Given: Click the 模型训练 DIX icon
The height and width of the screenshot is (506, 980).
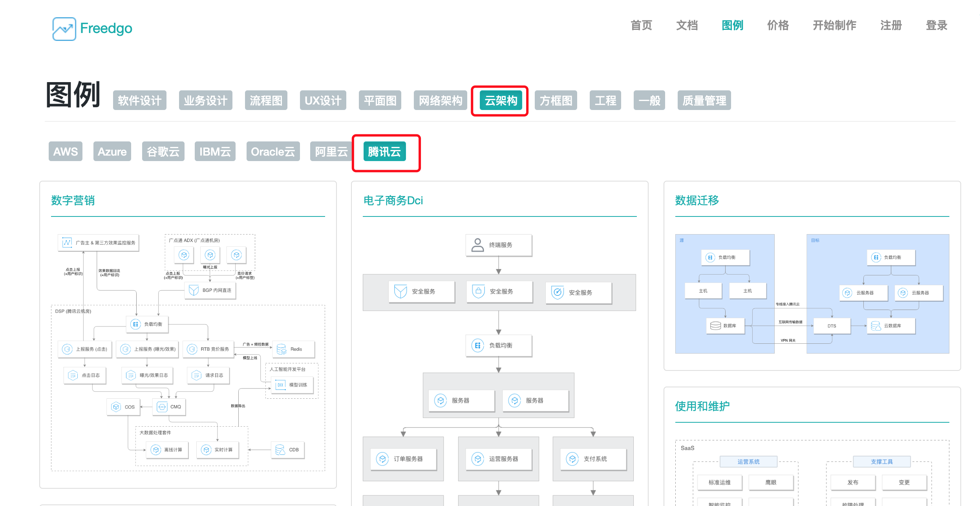Looking at the screenshot, I should click(x=280, y=385).
